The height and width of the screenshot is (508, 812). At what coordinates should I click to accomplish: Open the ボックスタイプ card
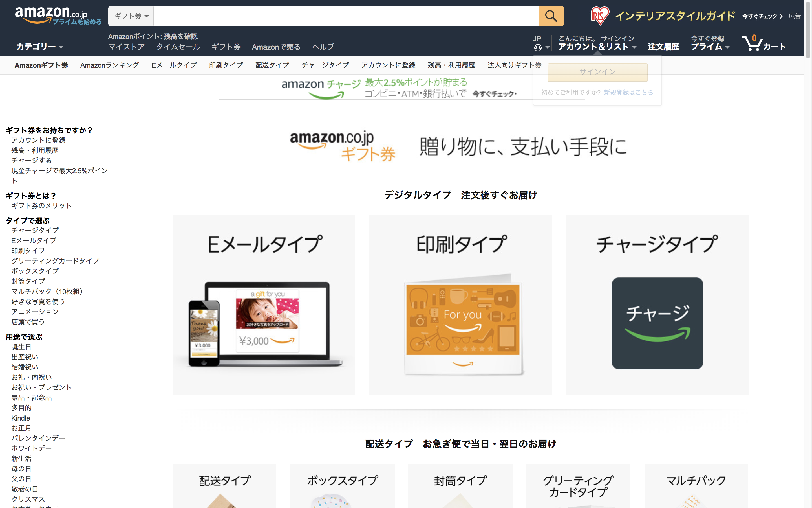pyautogui.click(x=342, y=486)
